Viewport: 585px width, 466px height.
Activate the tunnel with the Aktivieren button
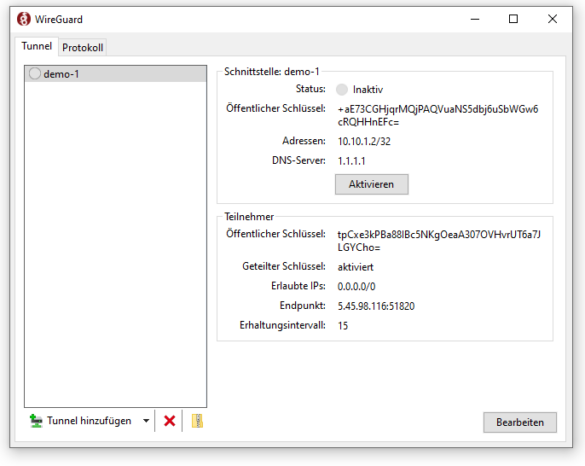(x=372, y=184)
